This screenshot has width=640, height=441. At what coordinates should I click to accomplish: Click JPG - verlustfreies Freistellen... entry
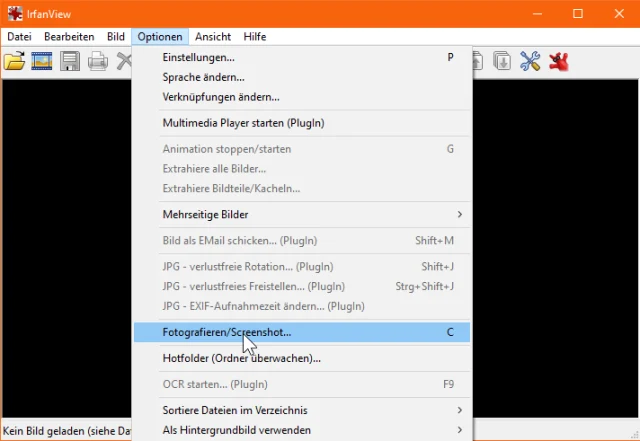click(302, 286)
